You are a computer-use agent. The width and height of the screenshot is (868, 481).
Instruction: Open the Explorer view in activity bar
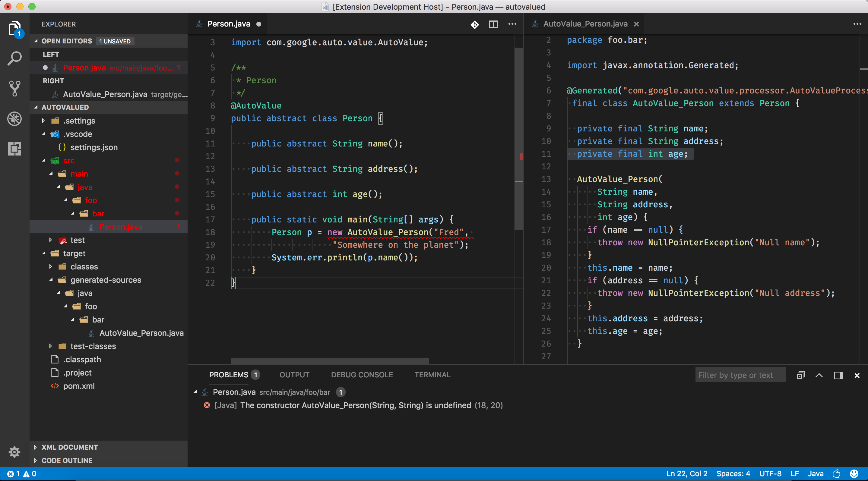[14, 29]
